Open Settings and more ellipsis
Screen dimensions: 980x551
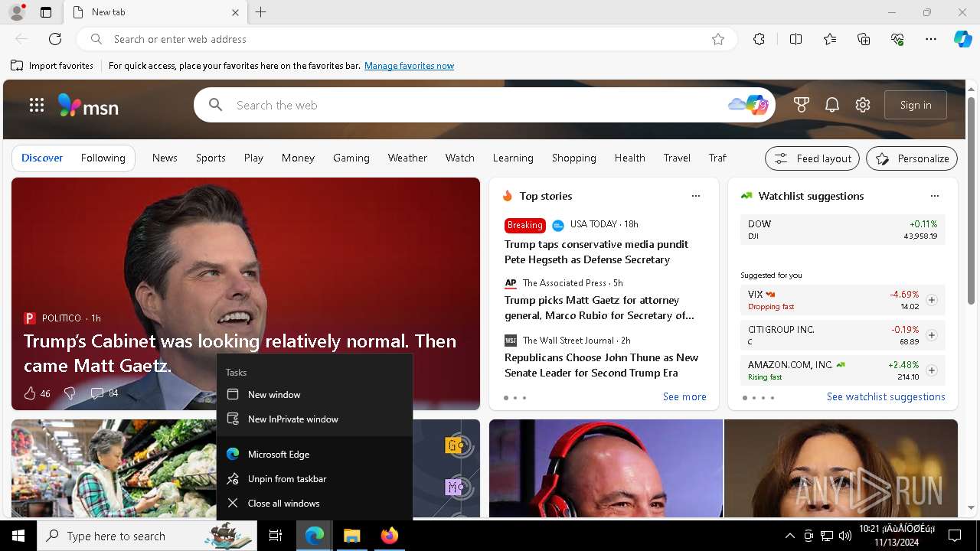click(x=931, y=39)
